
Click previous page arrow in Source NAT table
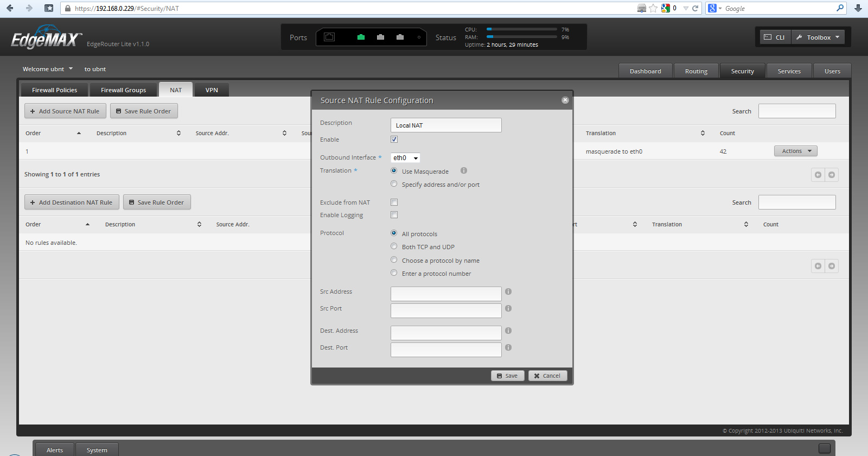coord(818,175)
